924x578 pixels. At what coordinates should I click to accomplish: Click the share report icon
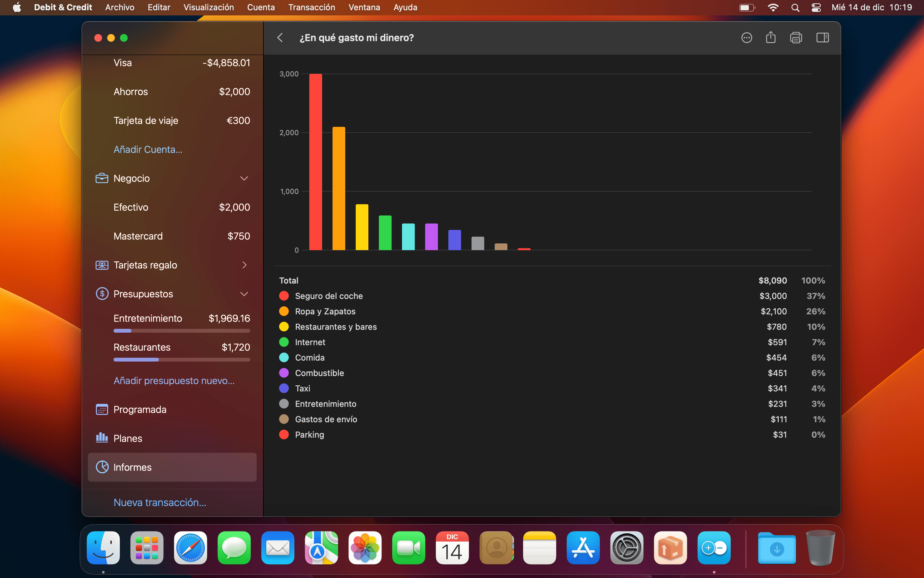tap(771, 37)
